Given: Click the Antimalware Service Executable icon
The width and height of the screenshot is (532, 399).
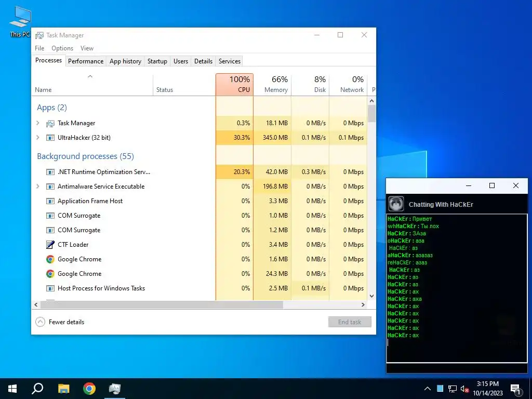Looking at the screenshot, I should pos(50,187).
